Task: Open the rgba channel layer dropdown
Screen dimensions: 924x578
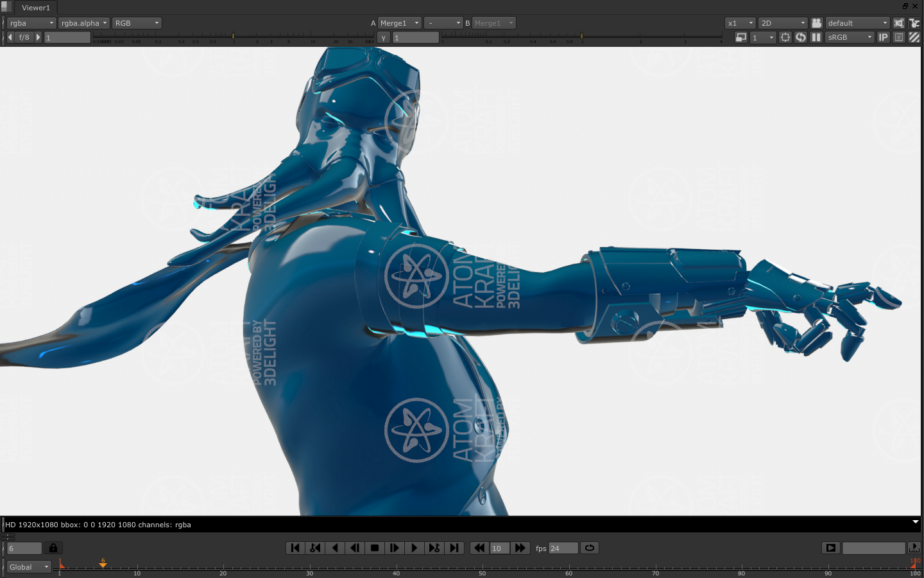Action: [31, 23]
